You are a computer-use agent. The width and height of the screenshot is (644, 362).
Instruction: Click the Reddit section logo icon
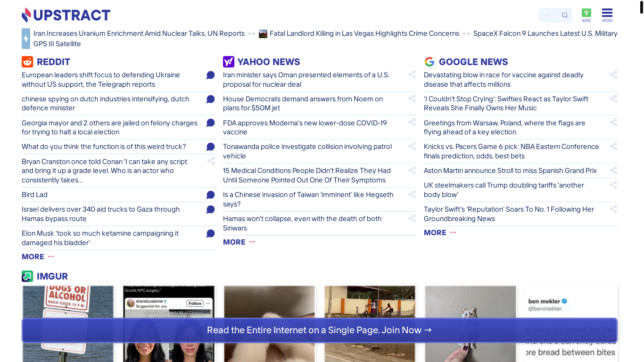click(x=27, y=62)
